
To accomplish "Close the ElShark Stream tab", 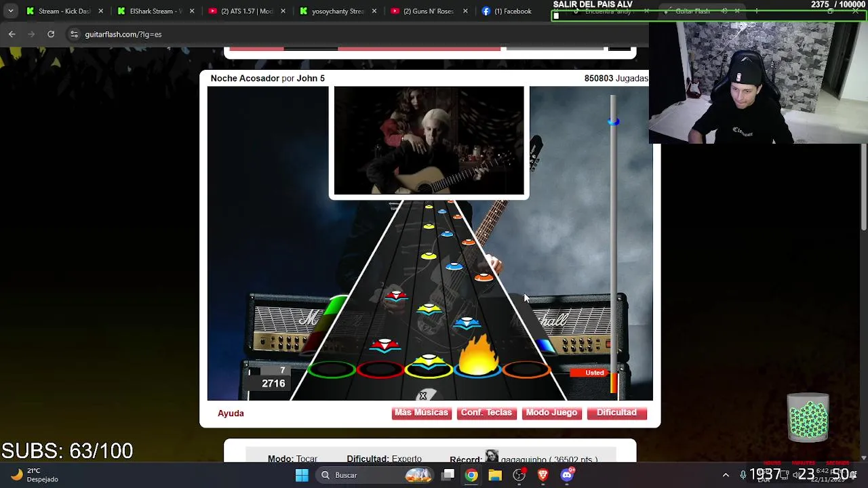I will pyautogui.click(x=192, y=11).
